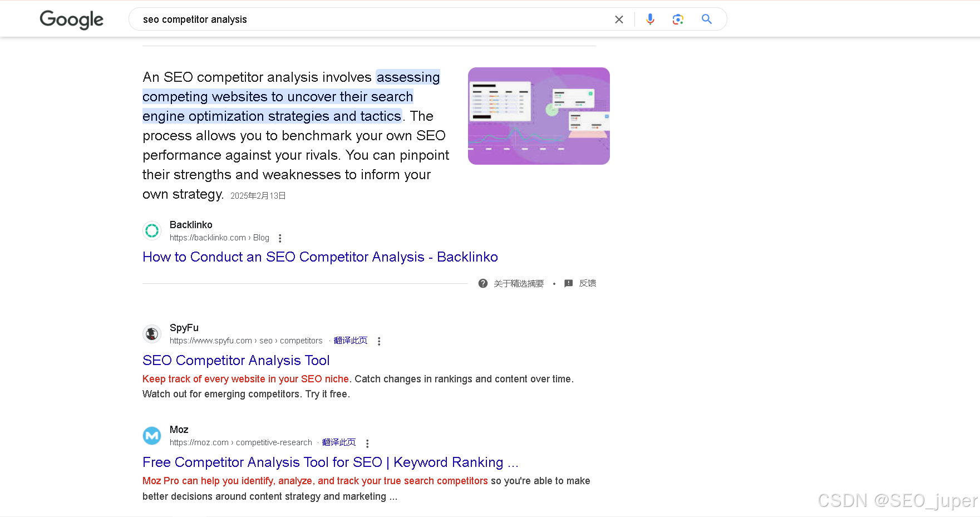Click the Backlinko site name
This screenshot has height=517, width=980.
tap(191, 225)
